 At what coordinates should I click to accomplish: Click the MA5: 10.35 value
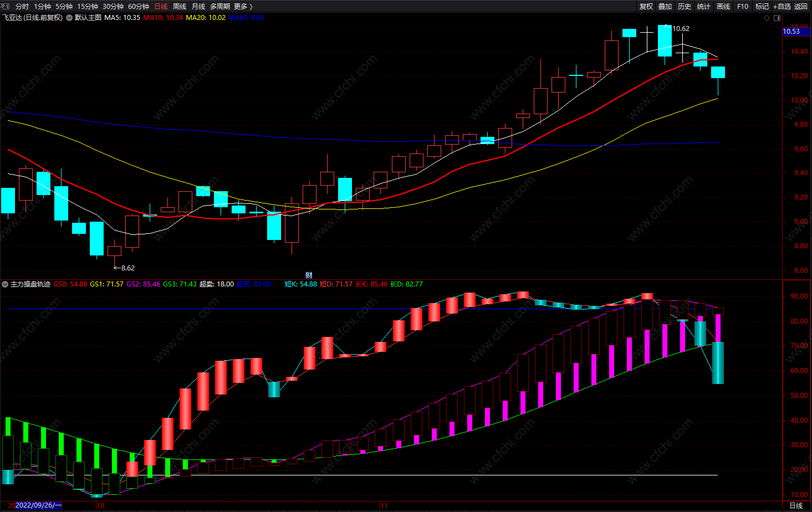(x=122, y=17)
